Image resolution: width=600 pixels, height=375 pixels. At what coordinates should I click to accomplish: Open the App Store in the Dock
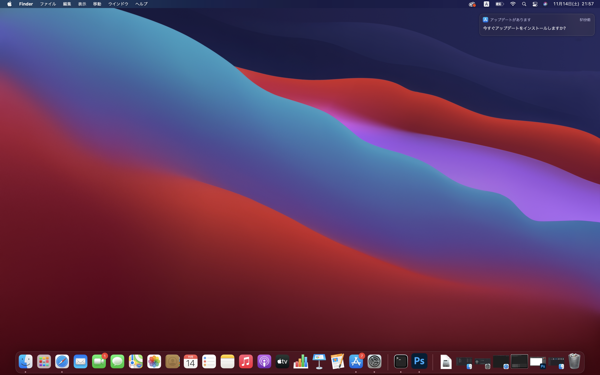click(357, 361)
